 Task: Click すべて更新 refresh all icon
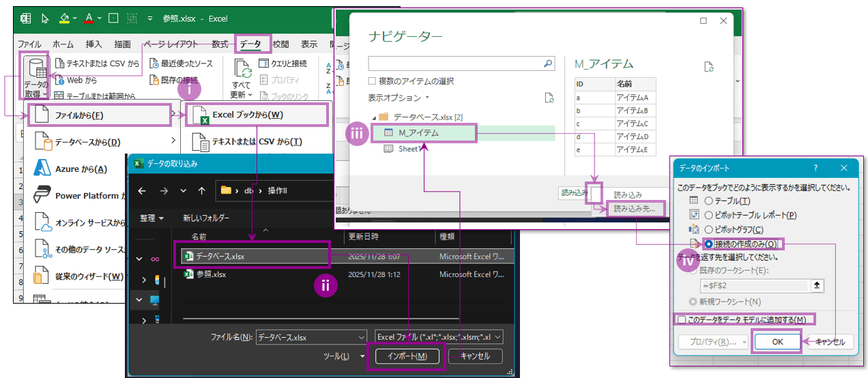click(x=242, y=78)
